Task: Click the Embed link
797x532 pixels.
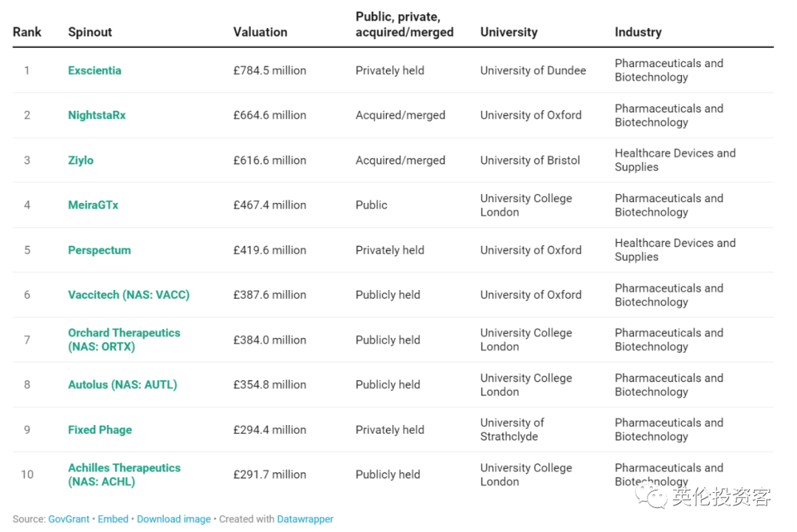Action: point(113,519)
